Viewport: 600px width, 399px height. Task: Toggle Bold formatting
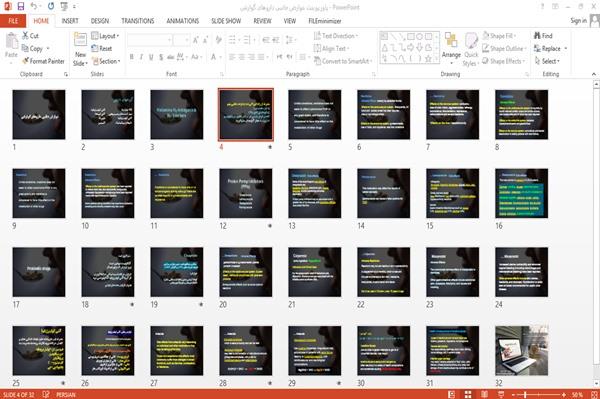(x=132, y=57)
